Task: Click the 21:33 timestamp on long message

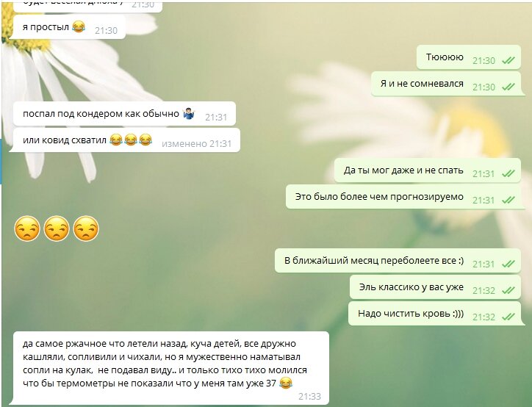Action: (x=309, y=397)
